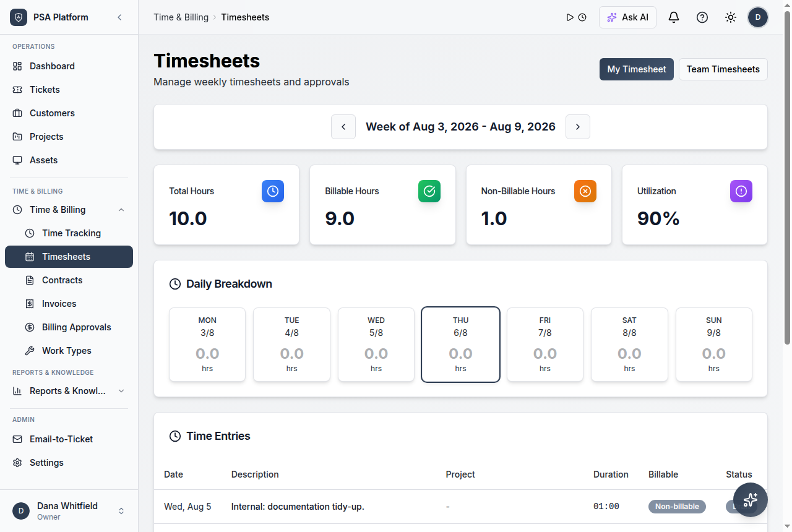Select the TUE 4/8 day card

tap(292, 345)
